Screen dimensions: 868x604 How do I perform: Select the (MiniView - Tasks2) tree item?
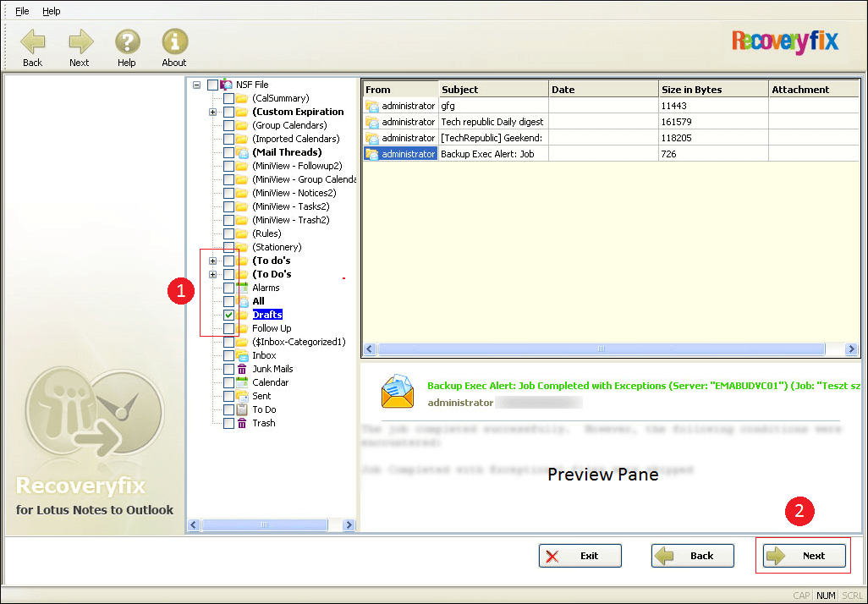[x=291, y=206]
